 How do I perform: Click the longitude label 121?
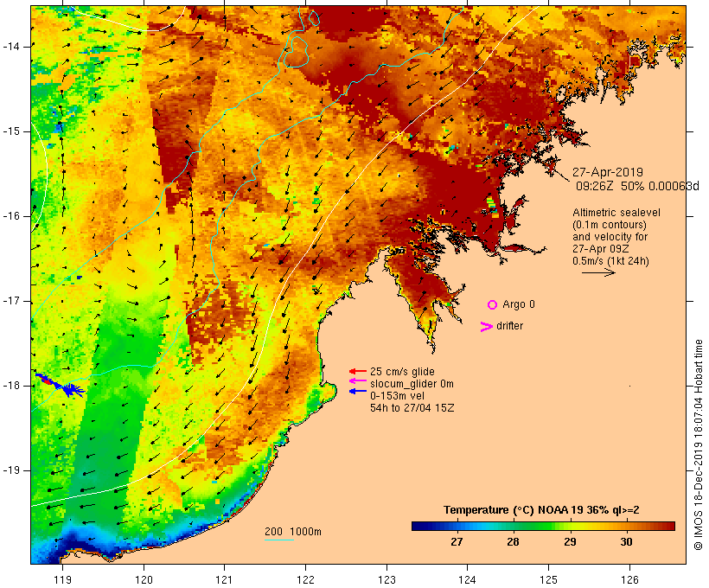(x=224, y=580)
